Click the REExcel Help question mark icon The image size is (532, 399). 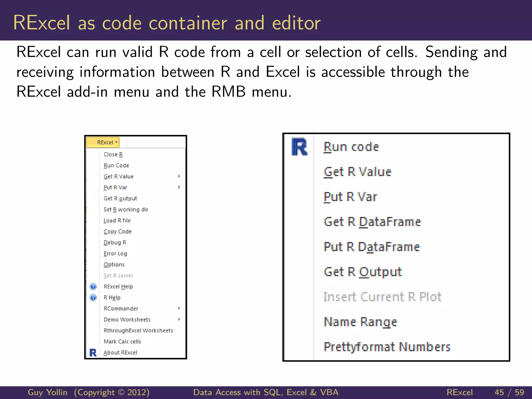click(93, 286)
